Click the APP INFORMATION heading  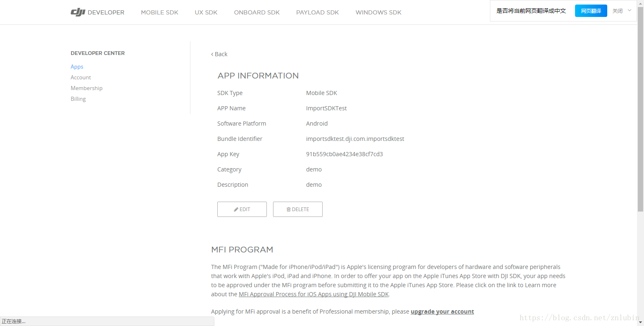[x=258, y=76]
